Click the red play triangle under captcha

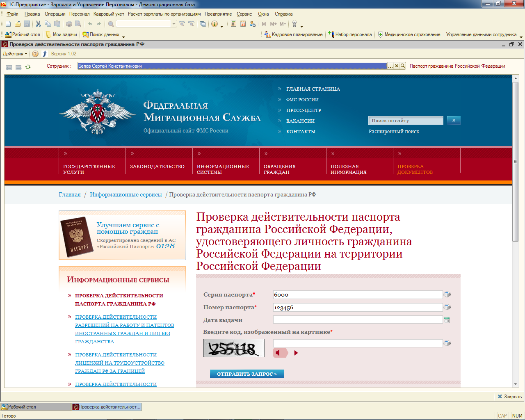click(296, 353)
